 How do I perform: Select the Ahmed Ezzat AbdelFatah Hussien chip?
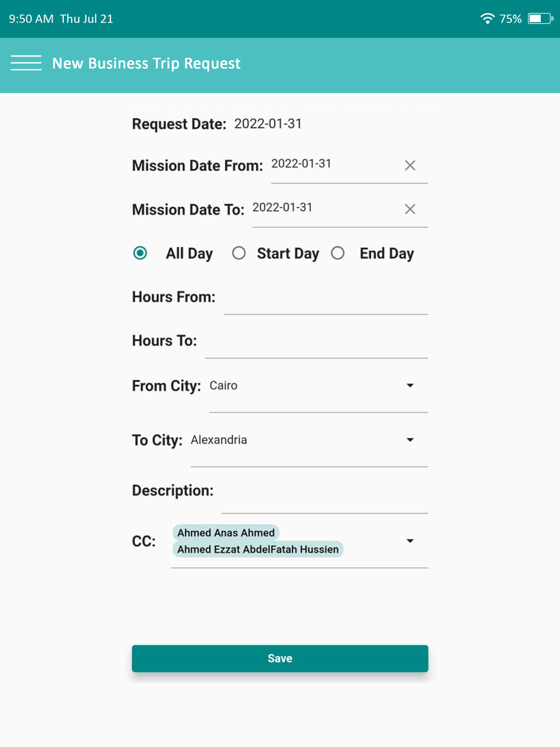click(x=258, y=549)
